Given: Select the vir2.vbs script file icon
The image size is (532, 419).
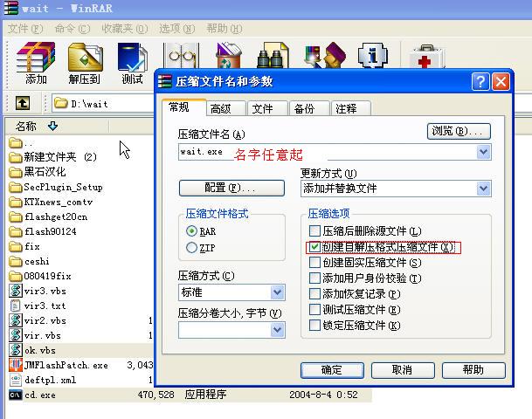Looking at the screenshot, I should click(15, 320).
